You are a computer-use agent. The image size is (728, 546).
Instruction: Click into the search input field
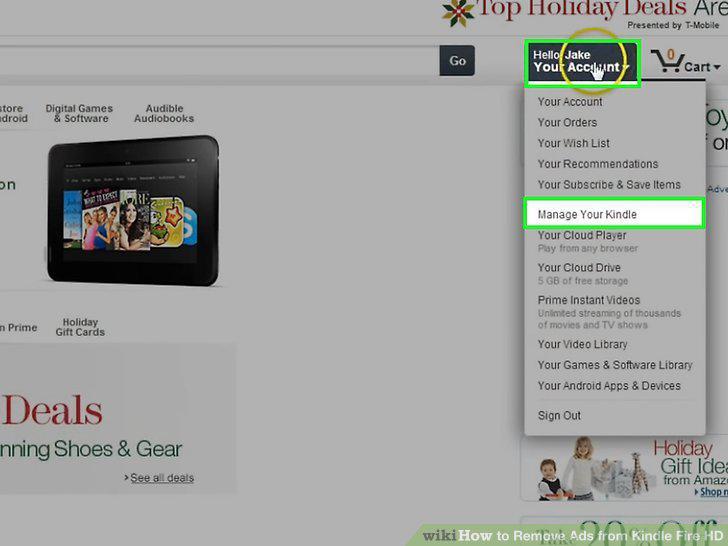(218, 60)
